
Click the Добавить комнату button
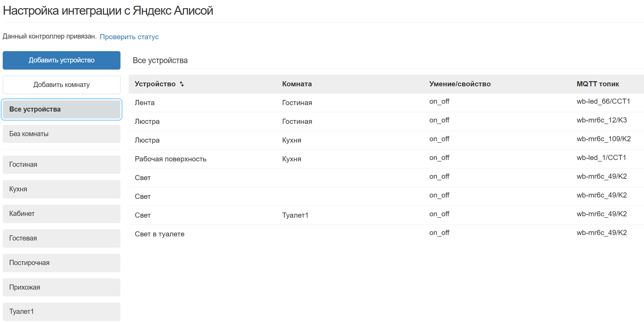tap(61, 85)
